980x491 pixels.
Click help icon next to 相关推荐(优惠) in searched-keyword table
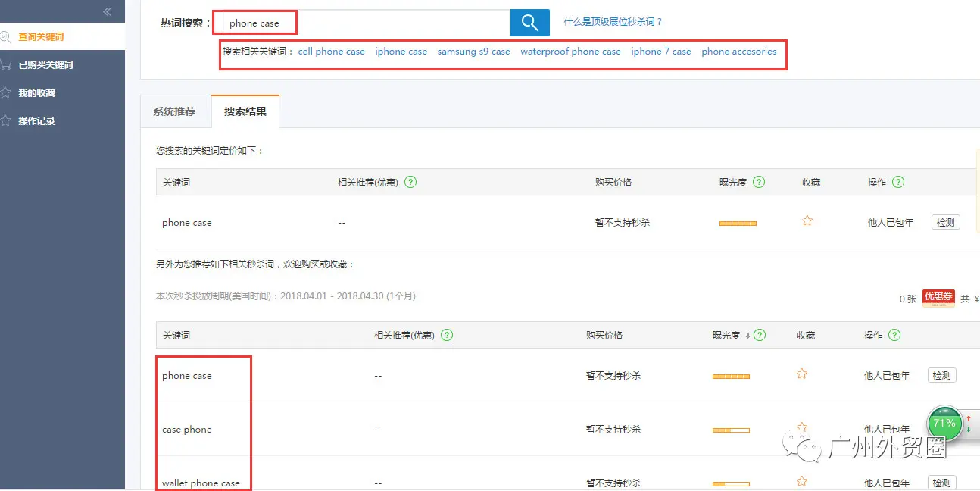click(410, 182)
